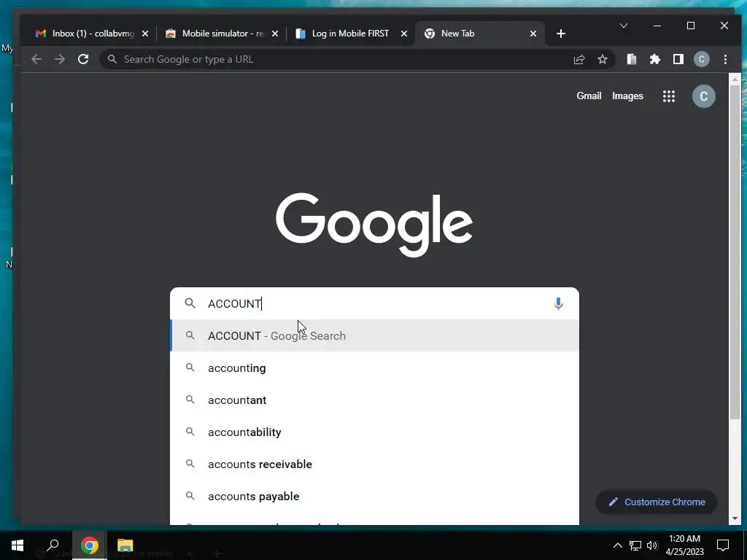
Task: Click the share page icon in address bar
Action: click(x=579, y=60)
